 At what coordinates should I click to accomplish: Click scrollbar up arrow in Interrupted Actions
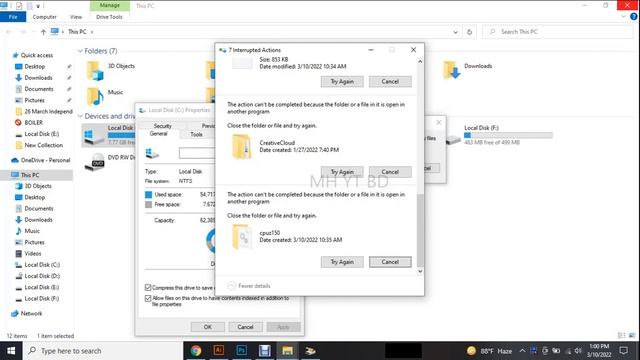pos(420,61)
